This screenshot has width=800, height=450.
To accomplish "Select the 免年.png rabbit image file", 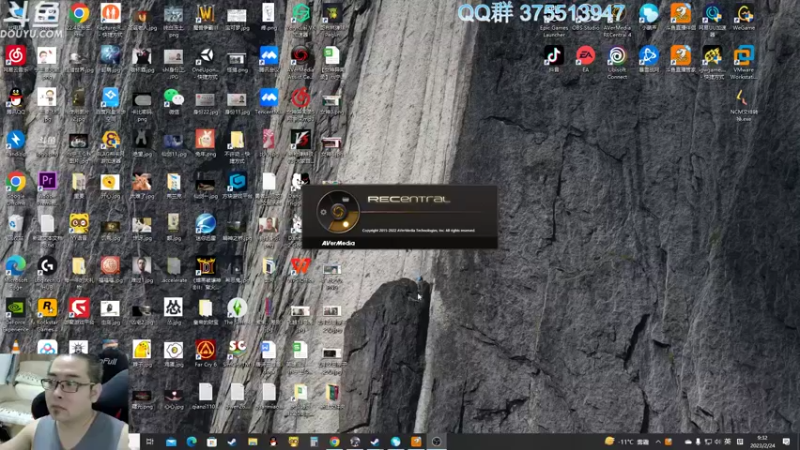I will point(206,143).
